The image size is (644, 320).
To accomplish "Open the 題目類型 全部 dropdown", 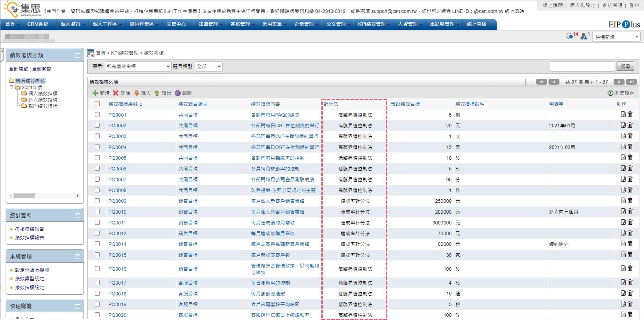I will tap(209, 66).
